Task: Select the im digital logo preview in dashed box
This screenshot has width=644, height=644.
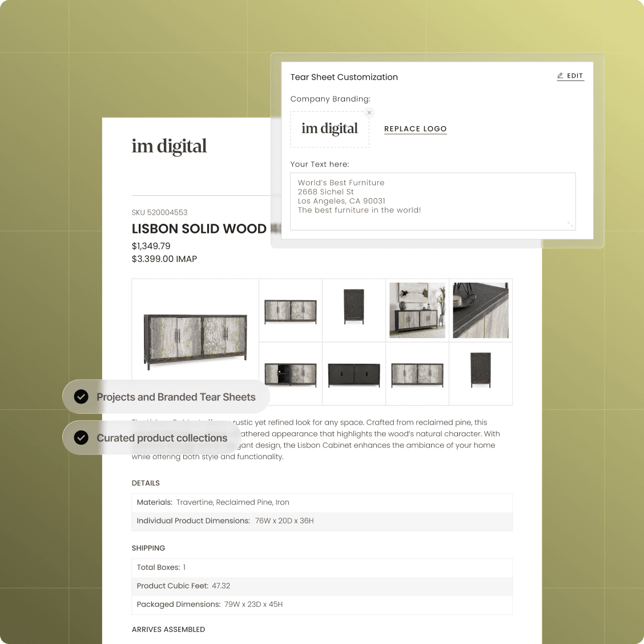Action: (x=329, y=129)
